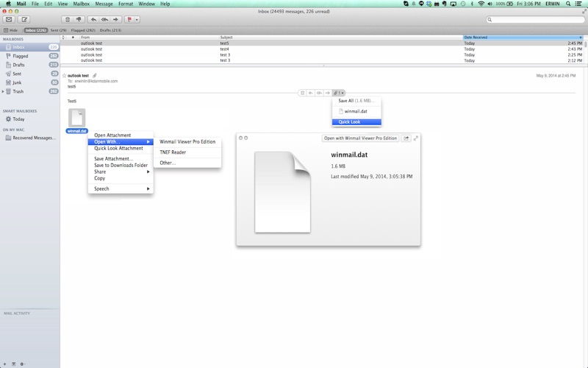This screenshot has width=588, height=368.
Task: Mark as junk with the thumbs-down icon
Action: [79, 20]
